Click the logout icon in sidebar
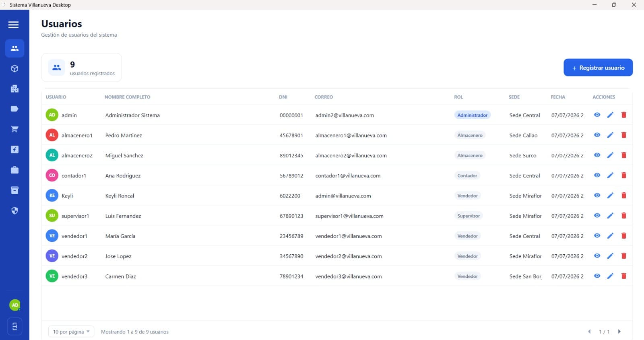The width and height of the screenshot is (644, 340). [x=14, y=326]
